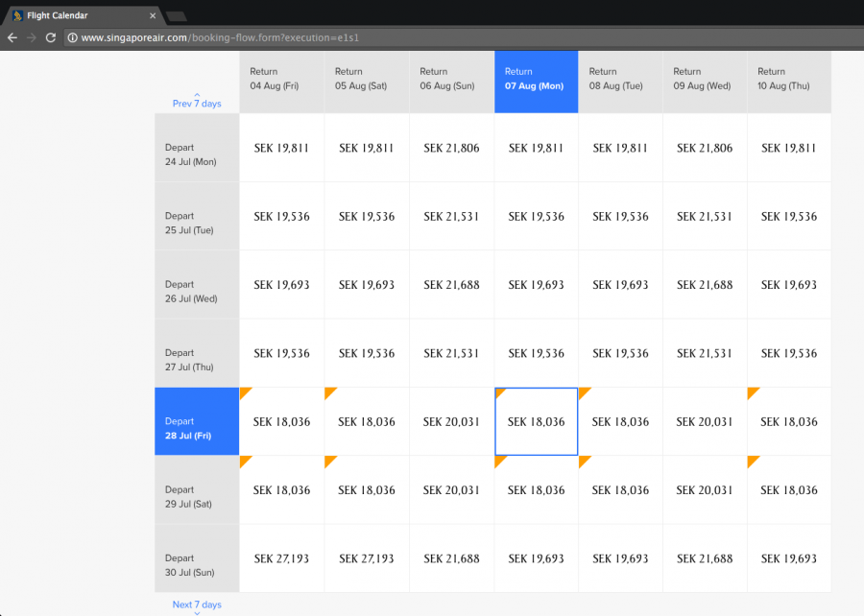Select Depart 29 Jul (Sat) row header

(x=197, y=490)
